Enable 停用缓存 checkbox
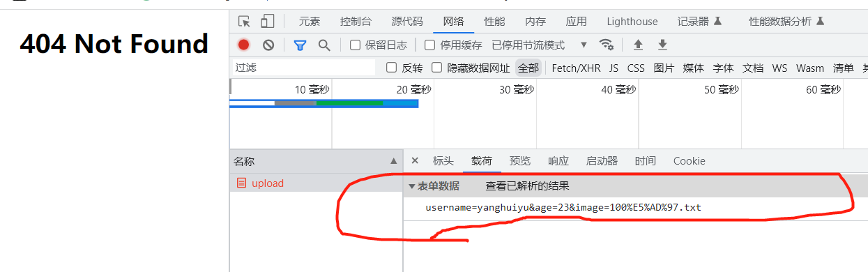This screenshot has height=272, width=868. click(429, 45)
